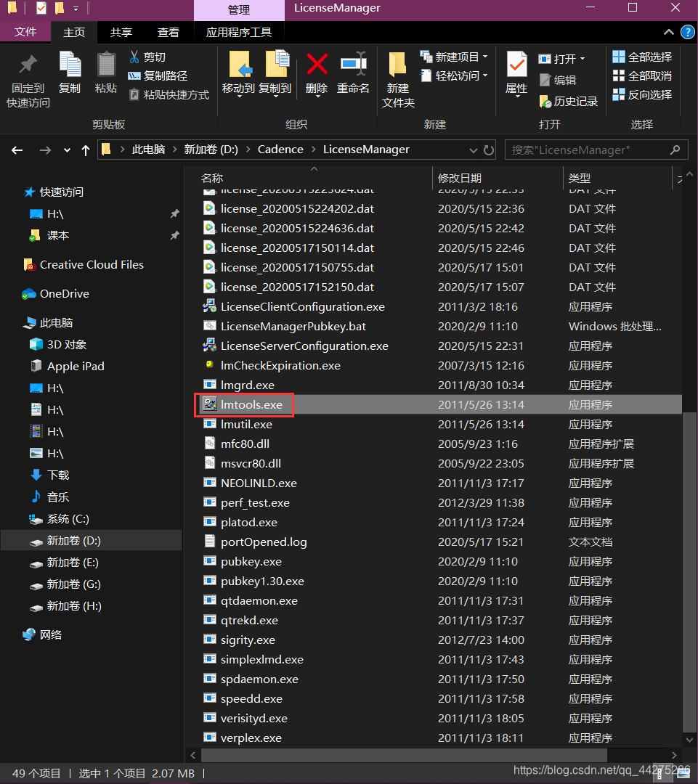Click the Cut (剪切) scissors icon
The width and height of the screenshot is (698, 784).
134,57
